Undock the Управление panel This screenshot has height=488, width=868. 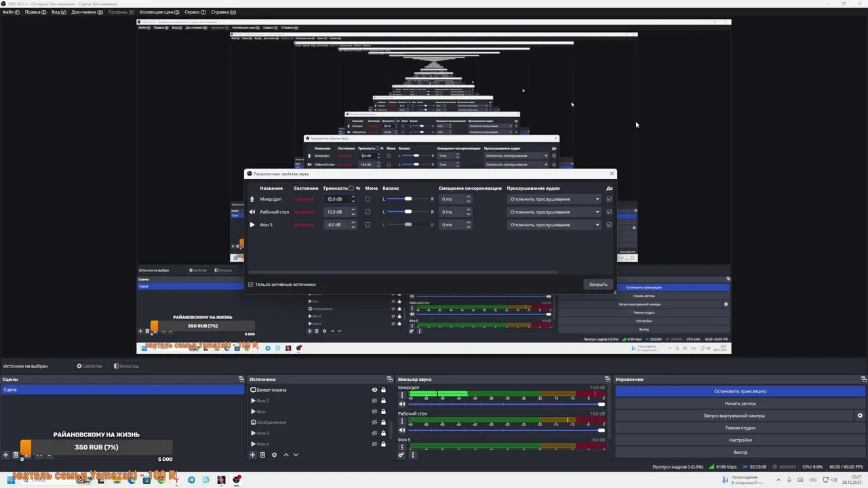[863, 379]
